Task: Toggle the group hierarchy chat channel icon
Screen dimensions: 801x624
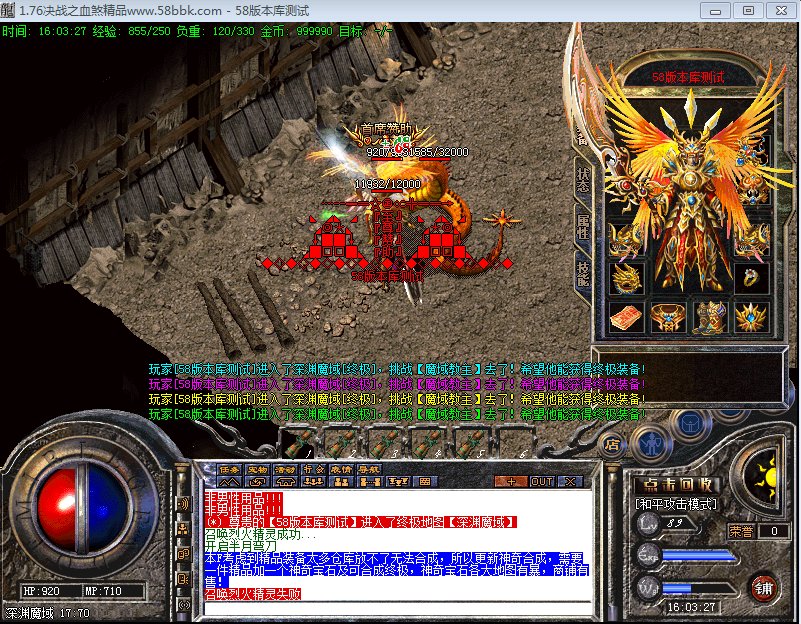Action: tap(183, 529)
